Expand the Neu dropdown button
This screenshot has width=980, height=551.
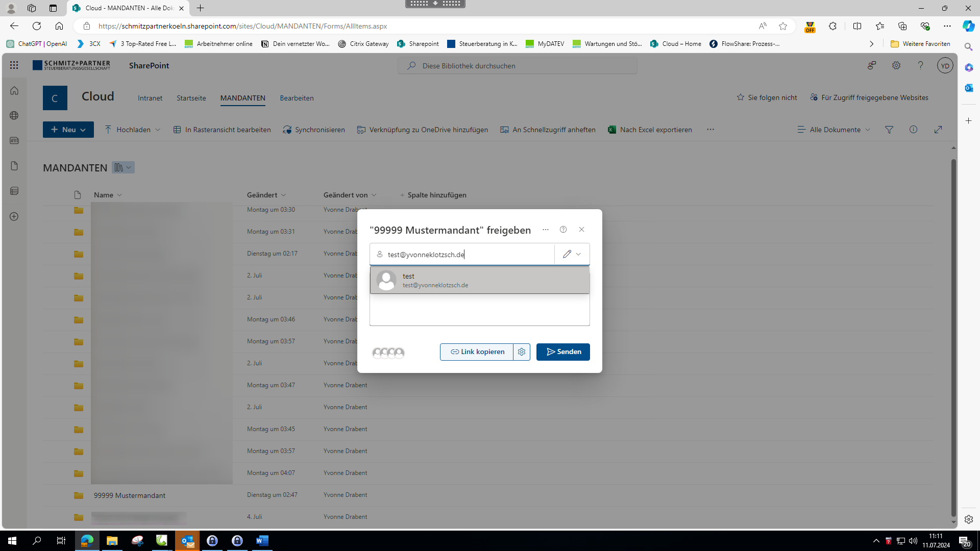(x=68, y=130)
